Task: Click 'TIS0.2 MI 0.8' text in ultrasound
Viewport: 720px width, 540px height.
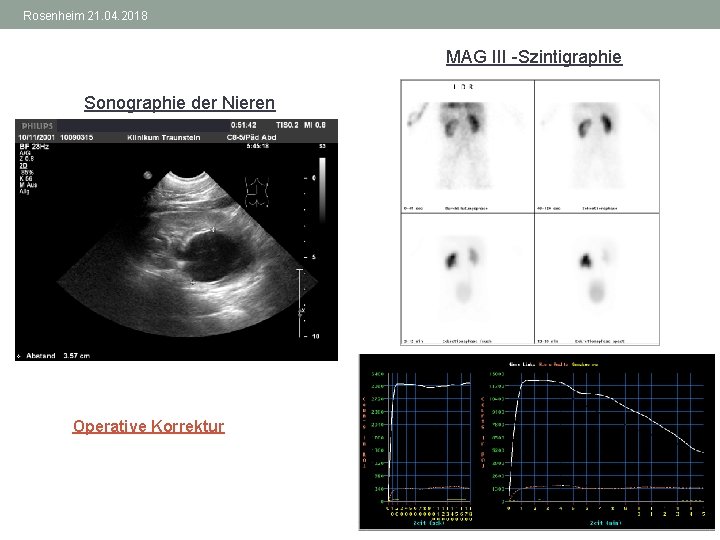Action: pyautogui.click(x=301, y=125)
